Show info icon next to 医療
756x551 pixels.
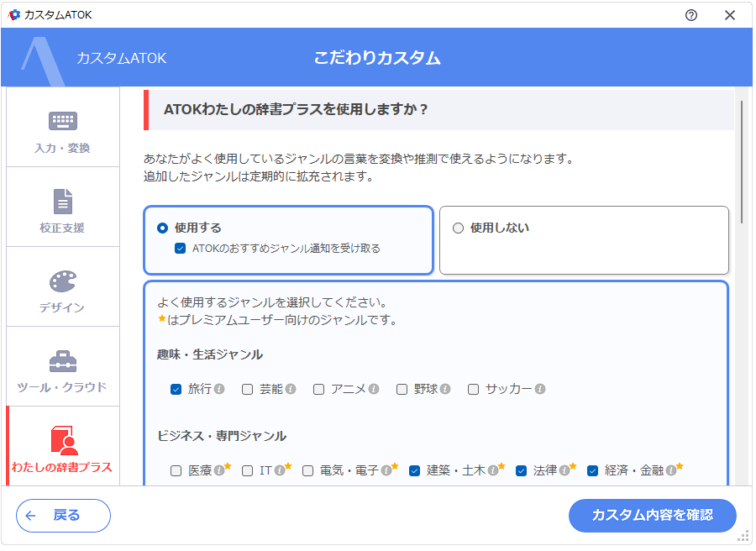click(x=219, y=470)
